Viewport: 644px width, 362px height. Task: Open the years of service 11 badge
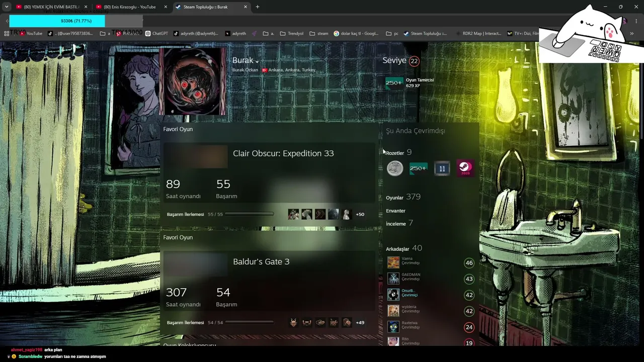[x=442, y=168]
